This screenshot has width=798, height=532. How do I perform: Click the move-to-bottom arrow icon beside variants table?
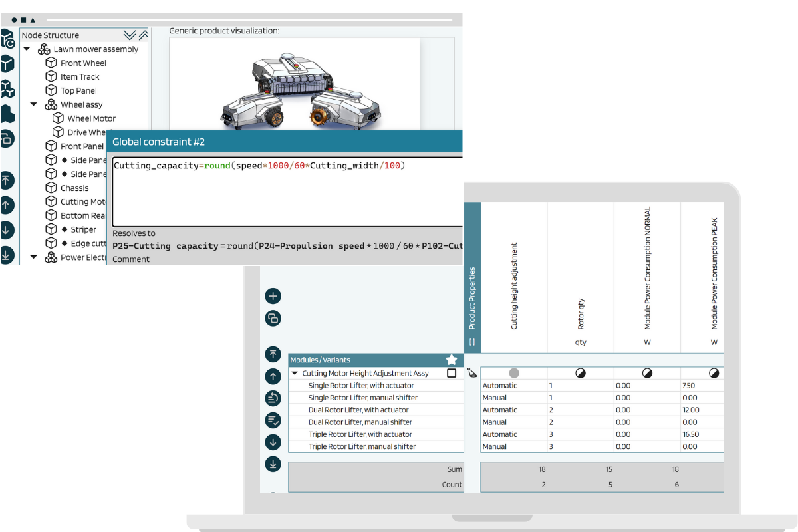coord(273,464)
